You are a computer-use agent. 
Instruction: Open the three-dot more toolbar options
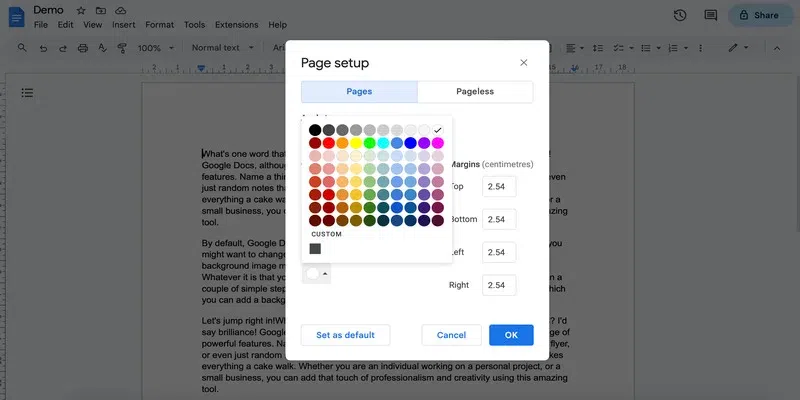click(701, 48)
